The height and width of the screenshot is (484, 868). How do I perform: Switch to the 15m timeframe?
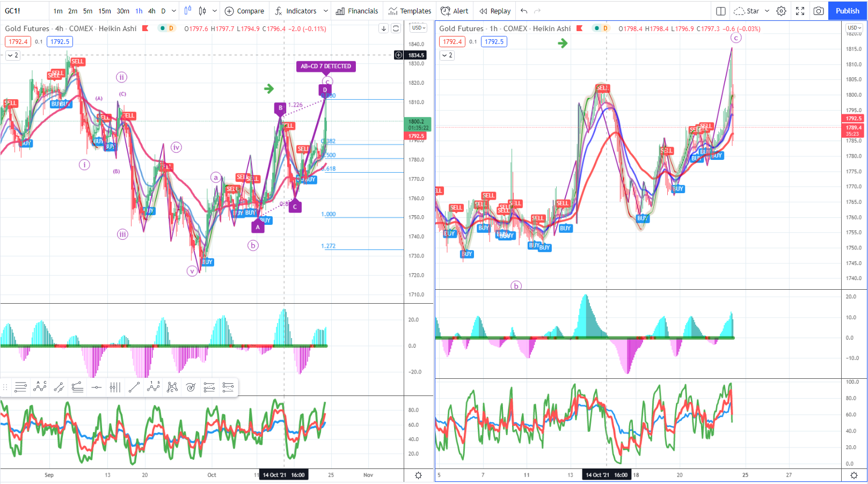click(105, 11)
